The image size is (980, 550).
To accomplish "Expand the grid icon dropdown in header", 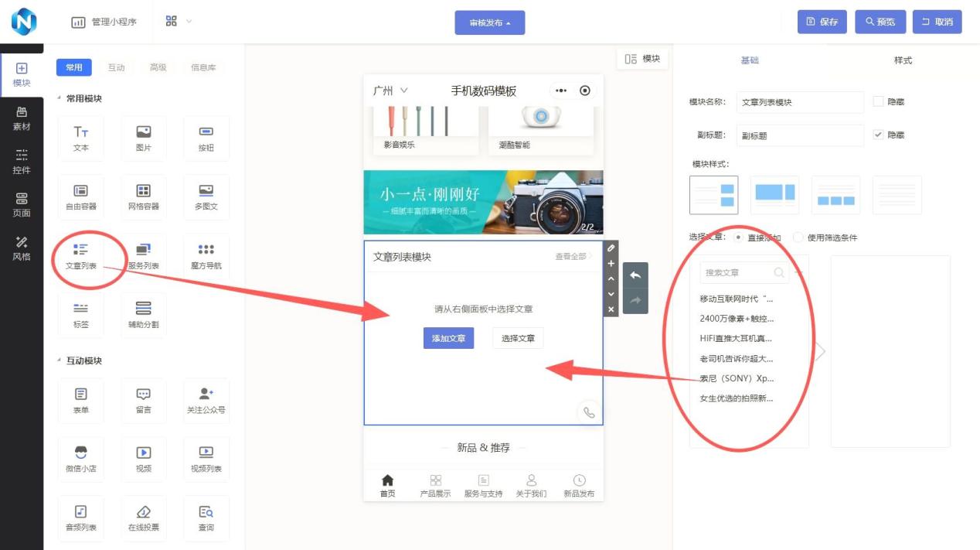I will click(179, 22).
